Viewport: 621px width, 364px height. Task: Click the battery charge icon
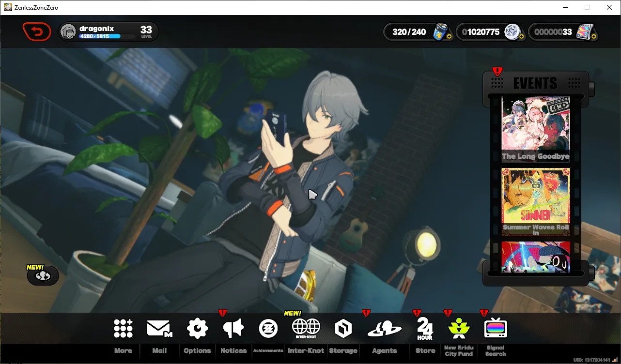point(440,32)
